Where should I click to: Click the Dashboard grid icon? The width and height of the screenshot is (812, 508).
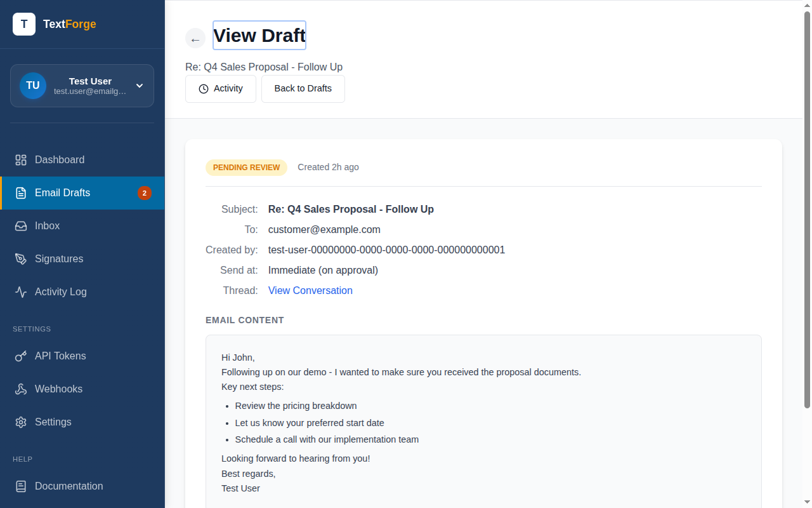click(21, 160)
